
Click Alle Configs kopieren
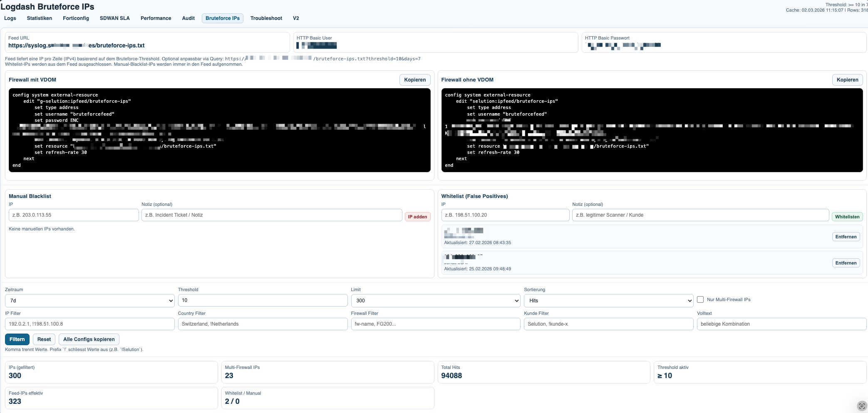pyautogui.click(x=89, y=339)
